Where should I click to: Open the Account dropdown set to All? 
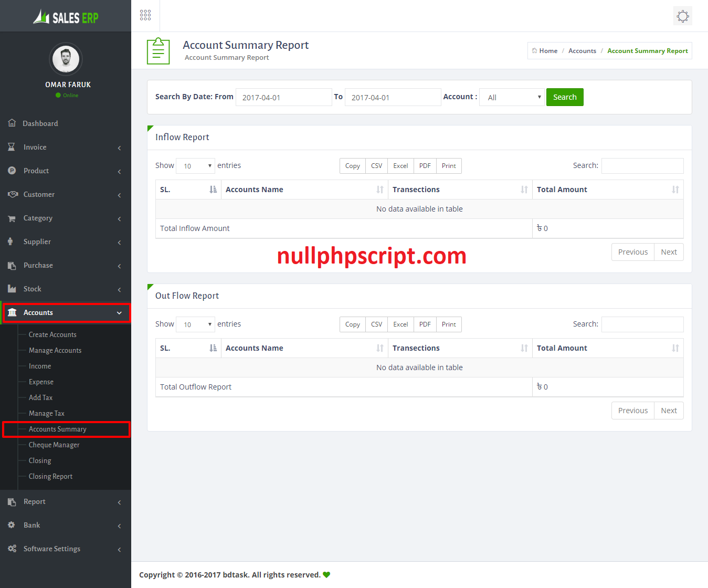(512, 97)
